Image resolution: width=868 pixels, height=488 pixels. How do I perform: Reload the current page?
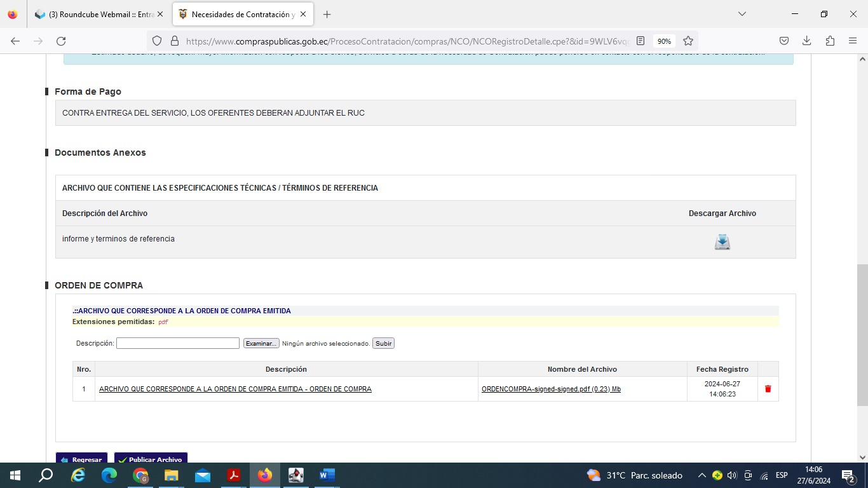point(61,41)
